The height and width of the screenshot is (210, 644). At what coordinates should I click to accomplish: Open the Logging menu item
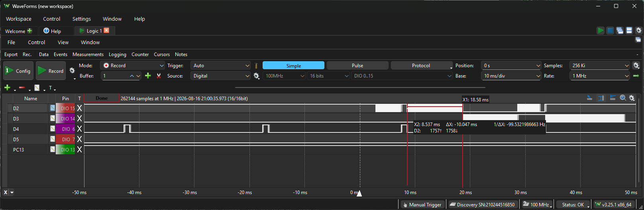tap(118, 54)
